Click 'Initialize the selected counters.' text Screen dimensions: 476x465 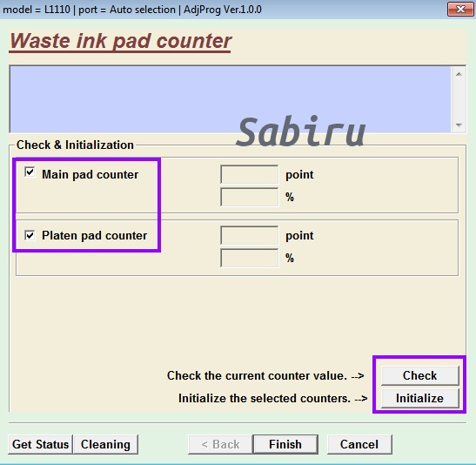click(265, 398)
